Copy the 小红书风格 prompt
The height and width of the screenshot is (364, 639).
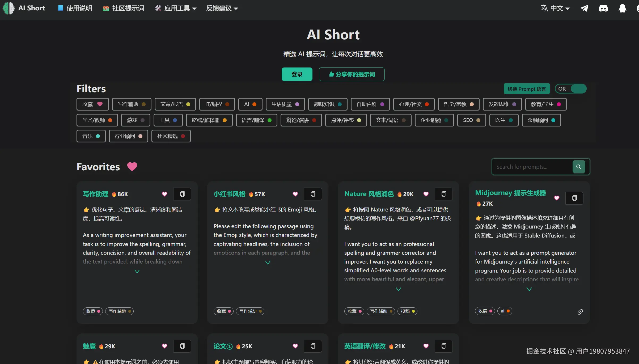(x=313, y=194)
